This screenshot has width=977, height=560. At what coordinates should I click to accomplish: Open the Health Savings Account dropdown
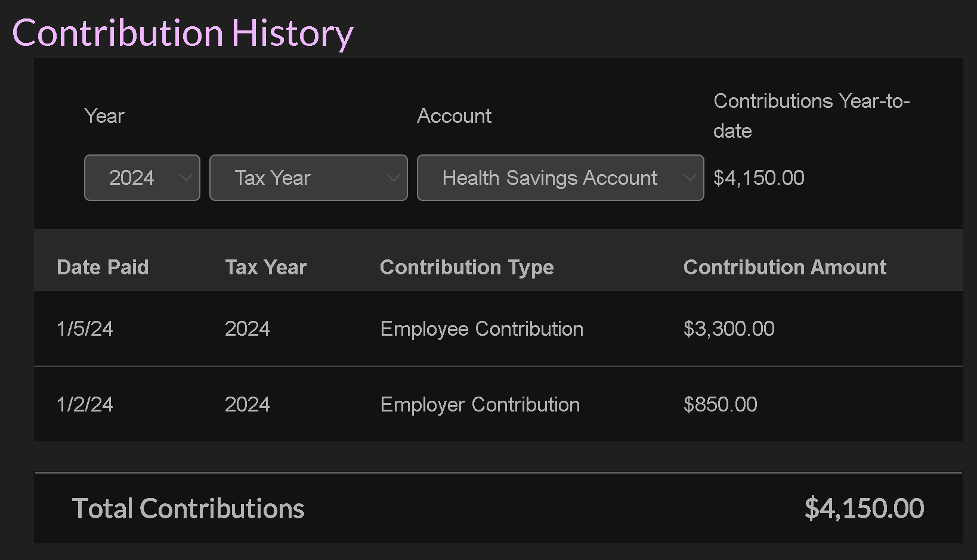tap(560, 178)
